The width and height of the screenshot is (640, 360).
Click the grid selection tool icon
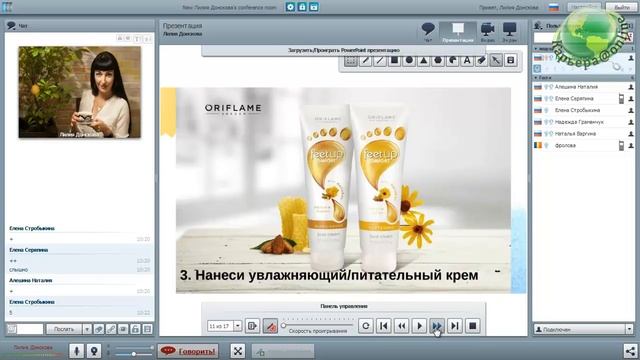pos(351,61)
